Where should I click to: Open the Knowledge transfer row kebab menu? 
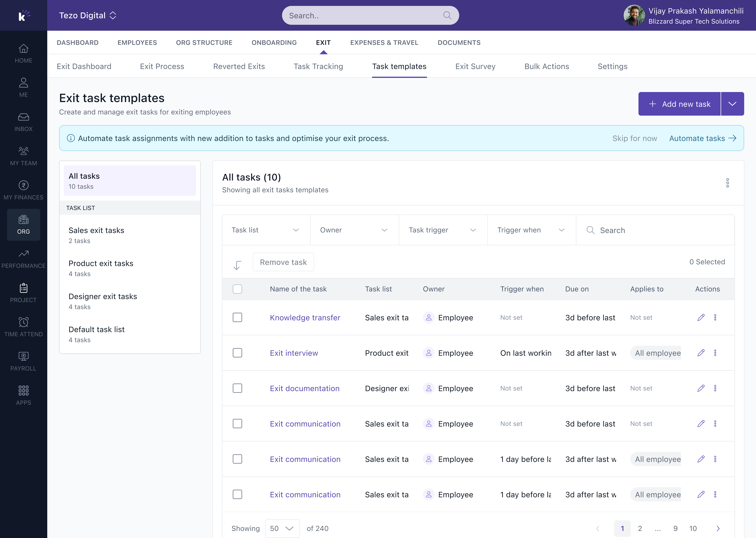pyautogui.click(x=716, y=317)
